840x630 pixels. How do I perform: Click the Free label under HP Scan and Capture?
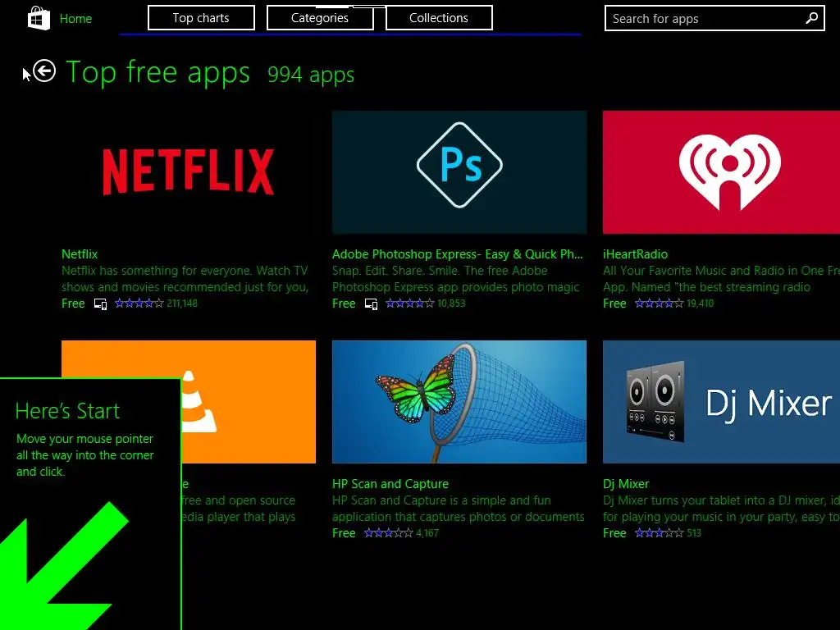point(344,533)
